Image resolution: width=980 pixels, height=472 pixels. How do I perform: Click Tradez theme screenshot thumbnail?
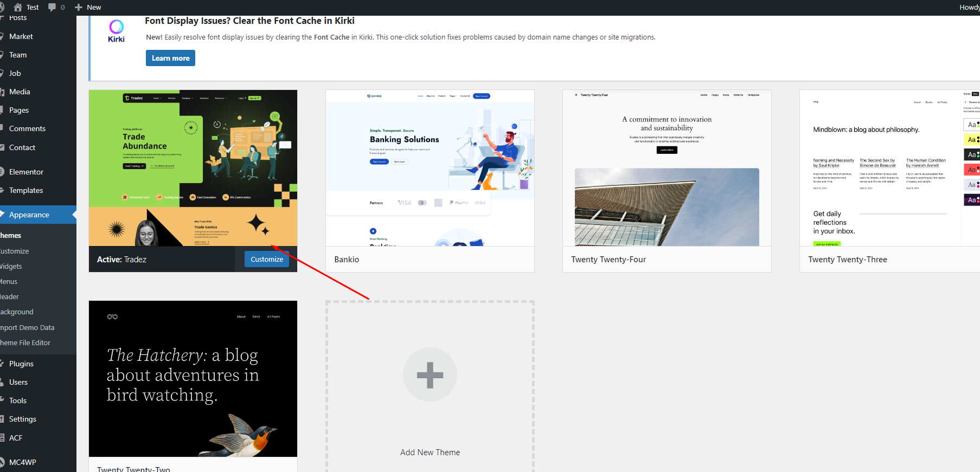pyautogui.click(x=193, y=168)
